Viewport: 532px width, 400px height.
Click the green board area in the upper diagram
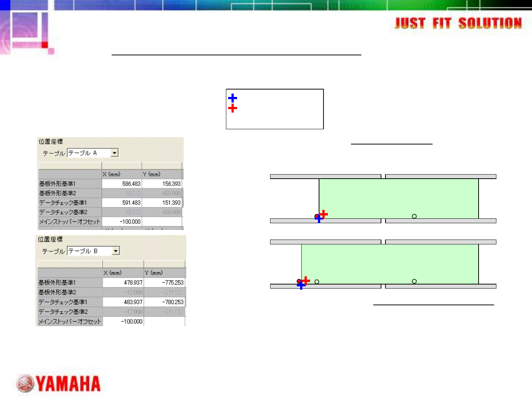point(399,199)
